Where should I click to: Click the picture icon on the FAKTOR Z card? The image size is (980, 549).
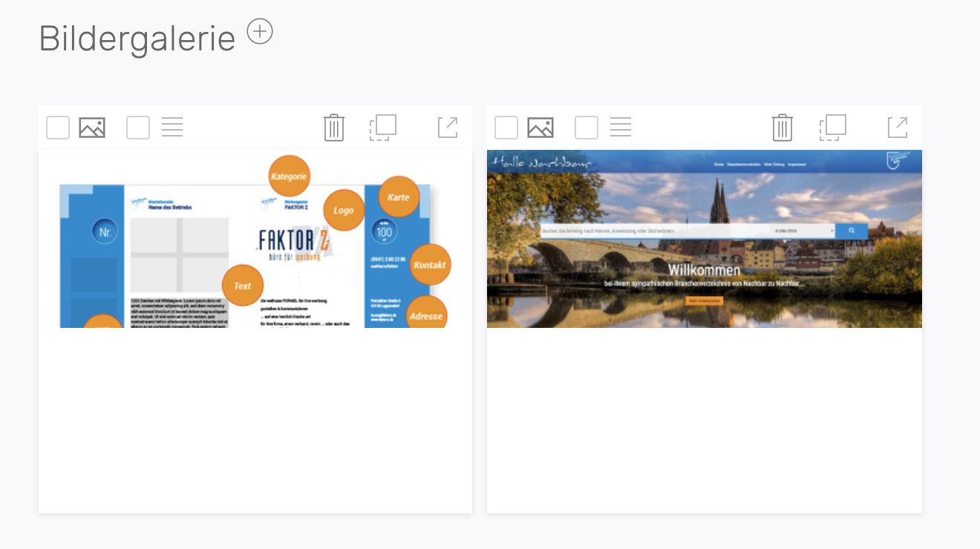coord(92,128)
